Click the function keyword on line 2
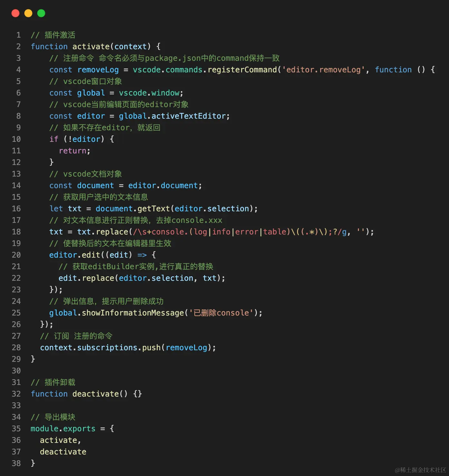The height and width of the screenshot is (476, 449). [x=49, y=46]
